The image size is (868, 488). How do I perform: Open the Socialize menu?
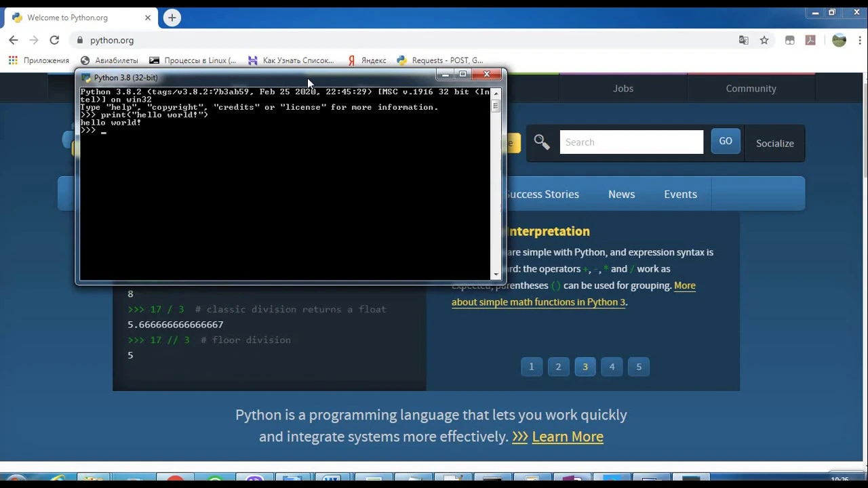click(774, 143)
